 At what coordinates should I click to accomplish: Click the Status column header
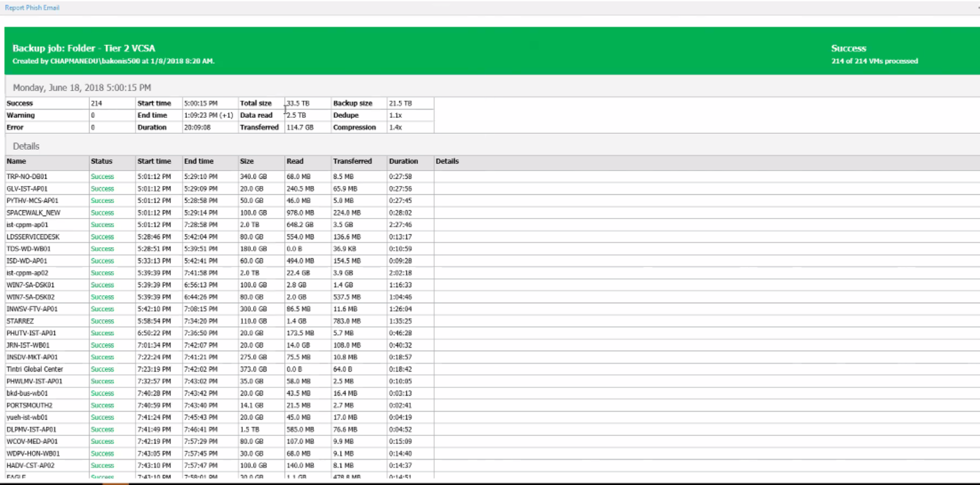[x=101, y=161]
